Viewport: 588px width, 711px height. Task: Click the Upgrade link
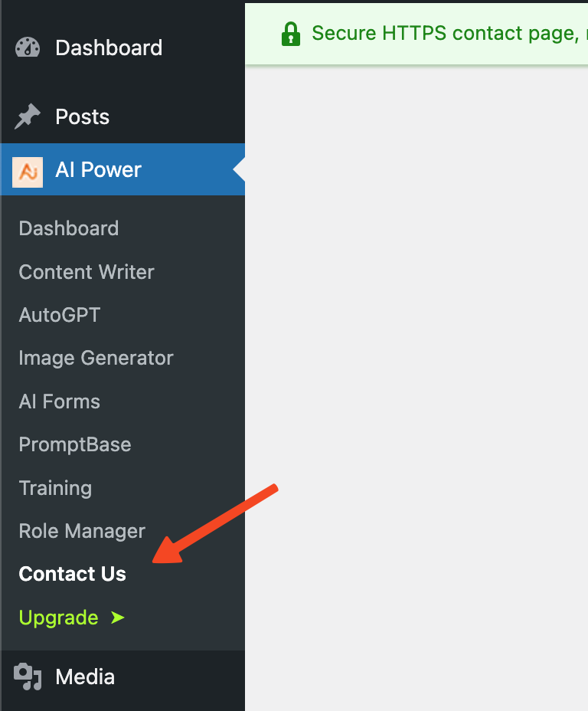point(59,618)
